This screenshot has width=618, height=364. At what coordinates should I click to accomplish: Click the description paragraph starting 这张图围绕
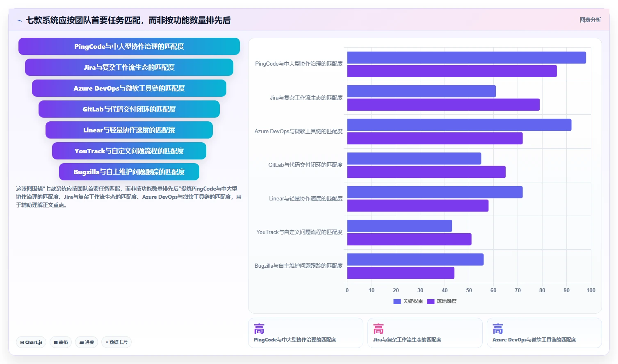tap(129, 197)
